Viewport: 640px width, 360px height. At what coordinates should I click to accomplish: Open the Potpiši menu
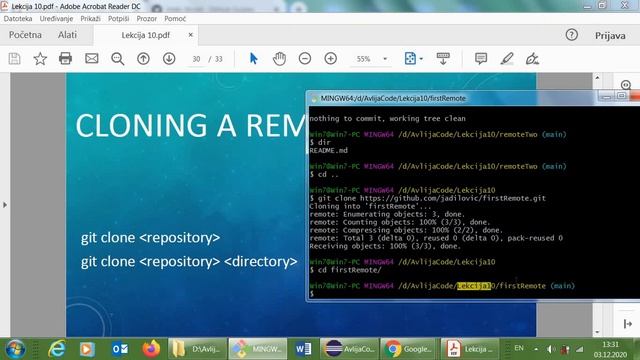click(x=118, y=19)
